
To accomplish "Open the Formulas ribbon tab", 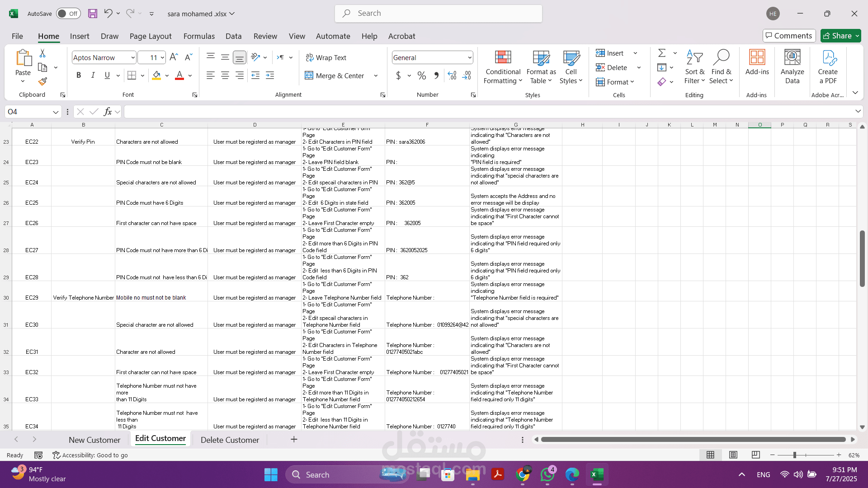I will pos(199,36).
